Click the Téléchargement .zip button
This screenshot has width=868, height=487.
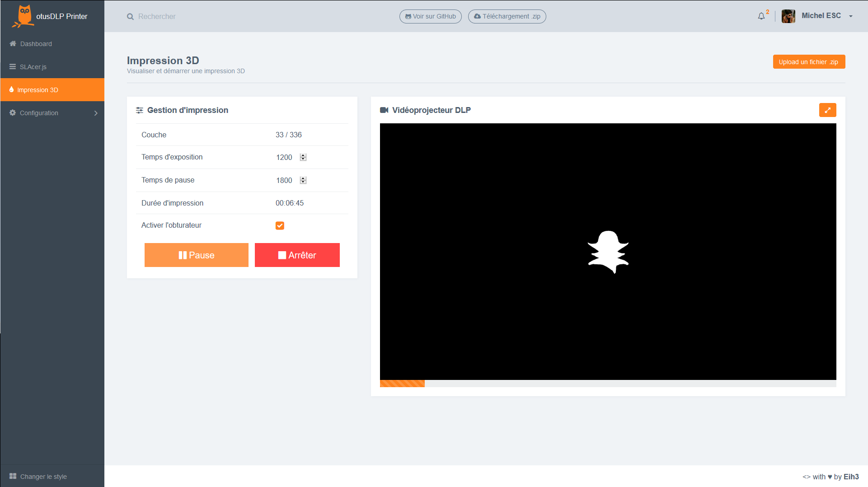507,17
